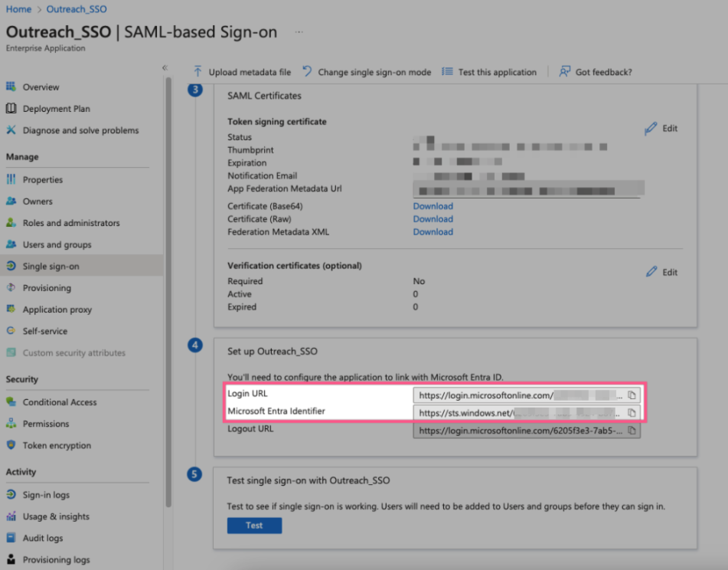Click the Roles and administrators icon

pyautogui.click(x=11, y=222)
